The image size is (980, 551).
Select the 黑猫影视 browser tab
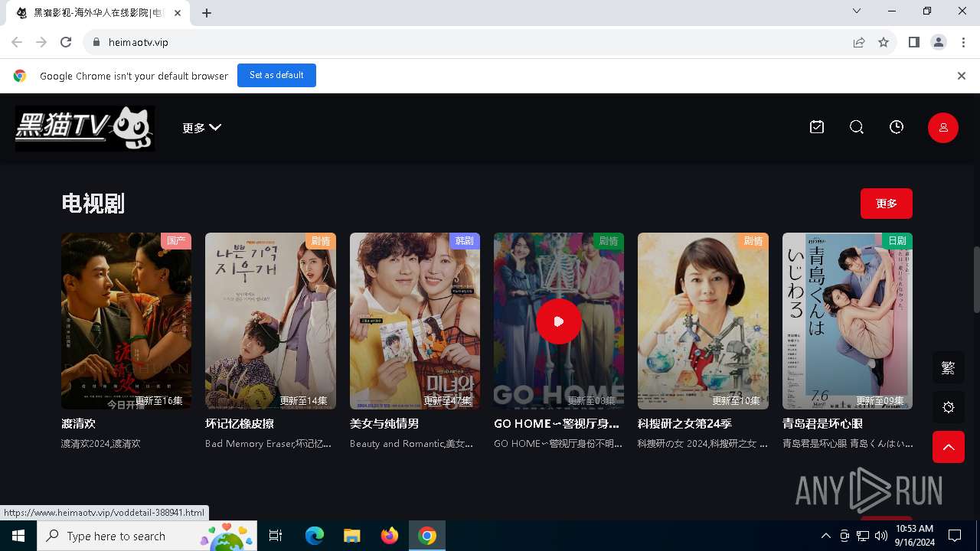98,13
